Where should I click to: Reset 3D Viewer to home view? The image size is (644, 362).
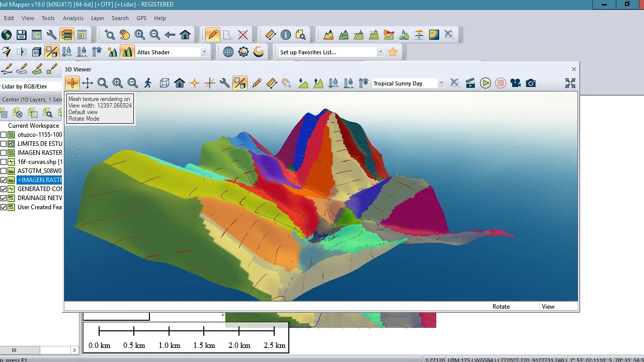tap(180, 83)
